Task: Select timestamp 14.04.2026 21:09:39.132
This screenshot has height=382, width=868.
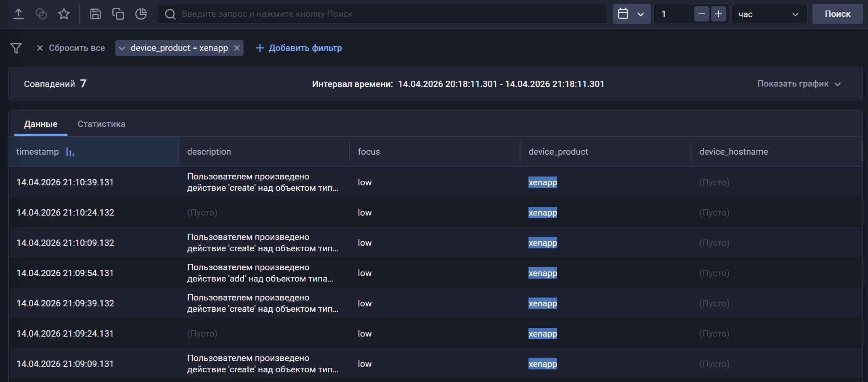Action: 65,303
